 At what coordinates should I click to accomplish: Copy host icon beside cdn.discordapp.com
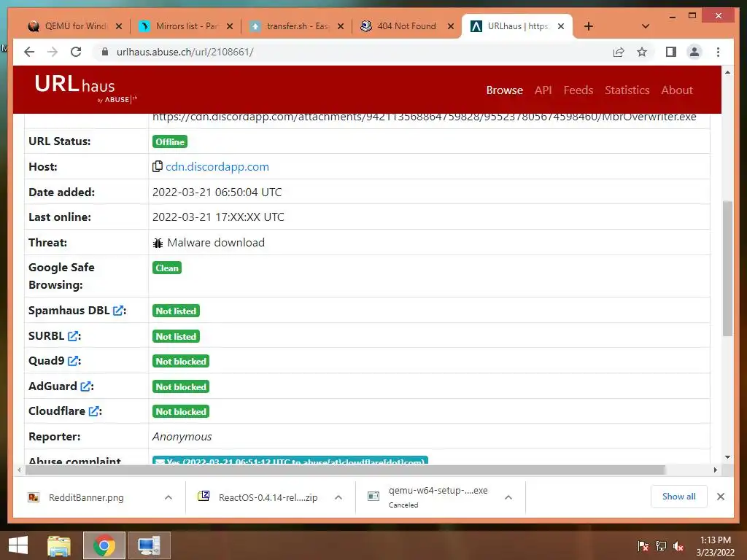(x=158, y=167)
